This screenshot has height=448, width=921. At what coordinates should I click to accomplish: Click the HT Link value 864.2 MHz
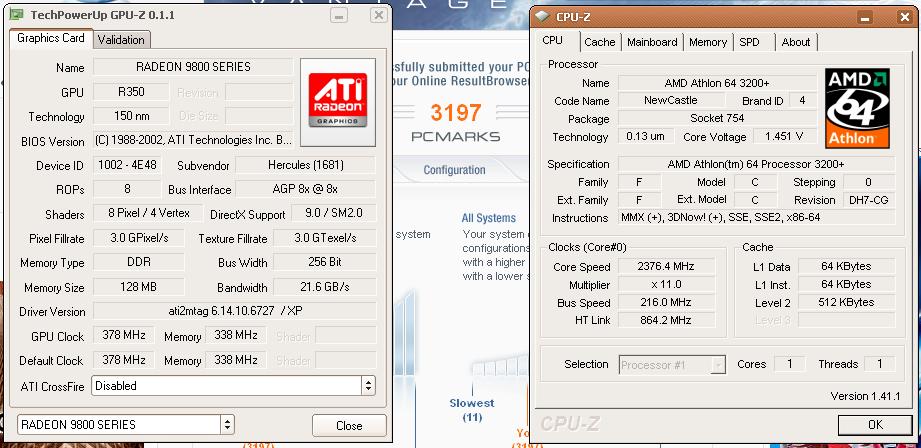(x=667, y=320)
